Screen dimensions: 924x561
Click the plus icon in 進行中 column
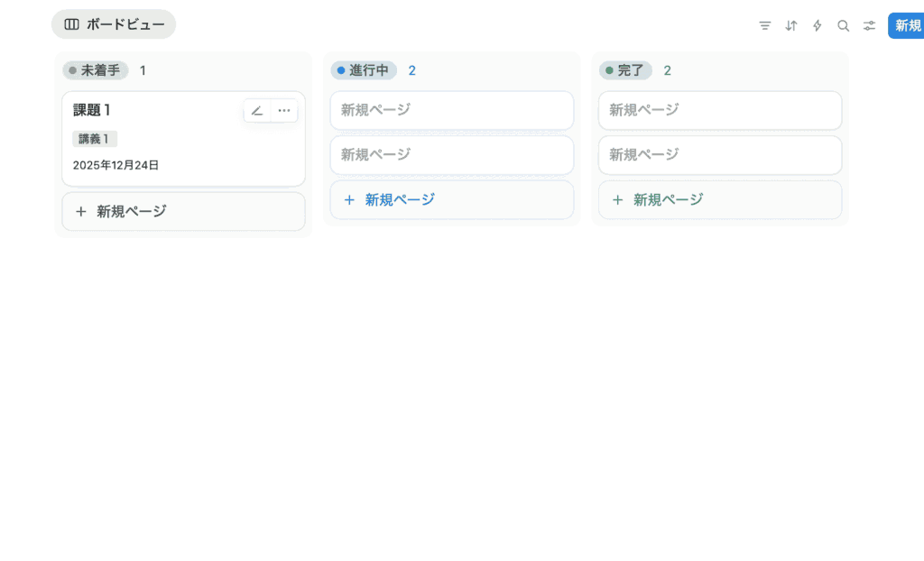(349, 200)
